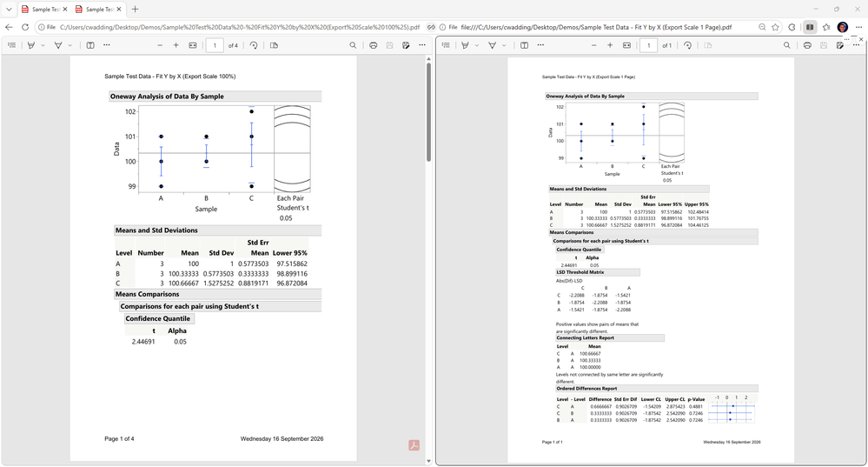Open Page view options in the 4-page PDF toolbar
The image size is (868, 467).
point(274,45)
